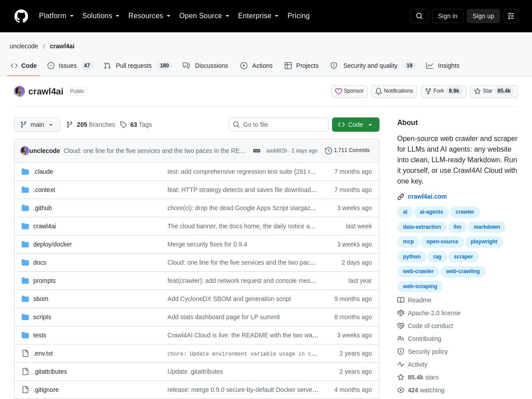
Task: Open the scripts folder icon
Action: point(25,317)
